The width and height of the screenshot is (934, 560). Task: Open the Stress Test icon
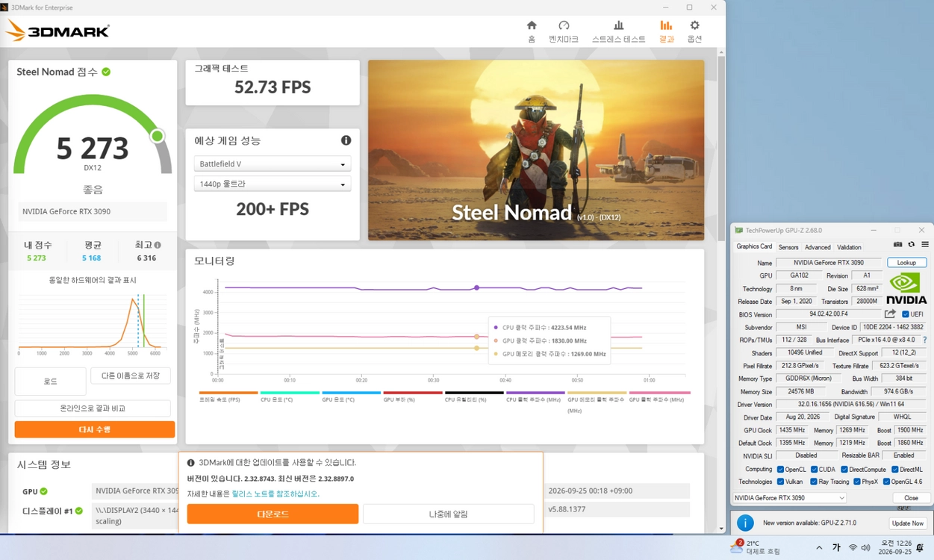point(618,26)
